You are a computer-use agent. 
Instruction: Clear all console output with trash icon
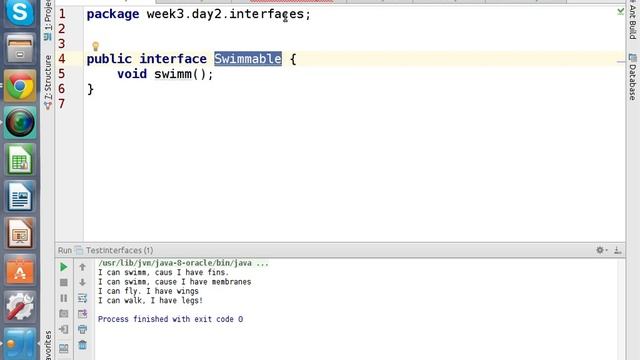pos(82,345)
